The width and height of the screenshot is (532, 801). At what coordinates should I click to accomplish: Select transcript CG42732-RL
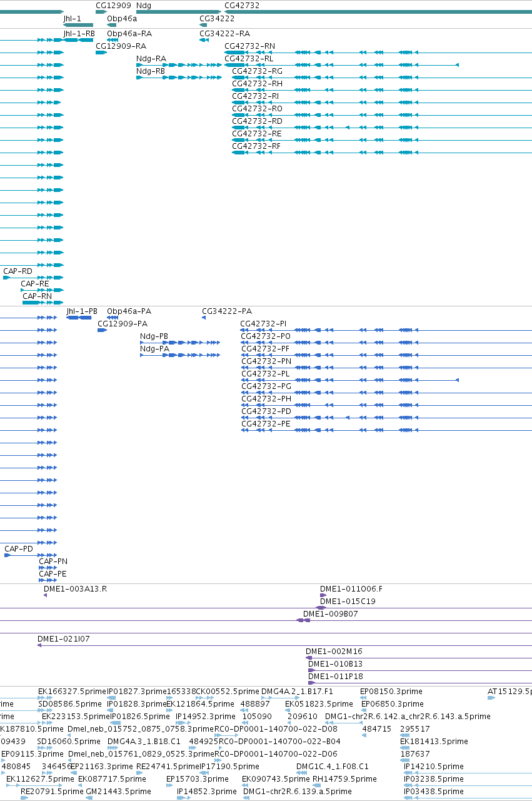249,58
